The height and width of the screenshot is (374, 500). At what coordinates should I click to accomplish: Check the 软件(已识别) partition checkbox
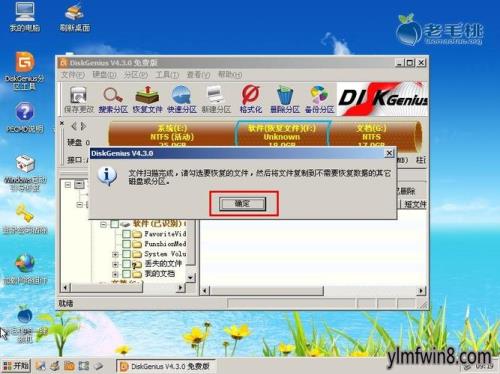tap(115, 224)
